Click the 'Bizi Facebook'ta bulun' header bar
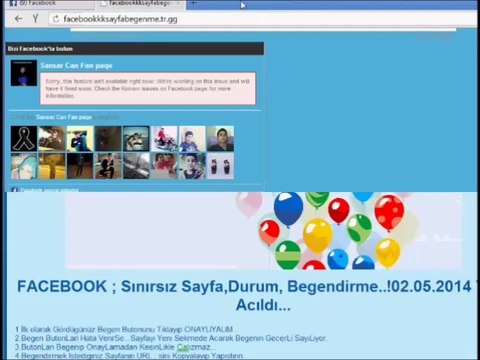This screenshot has width=480, height=360. click(135, 49)
